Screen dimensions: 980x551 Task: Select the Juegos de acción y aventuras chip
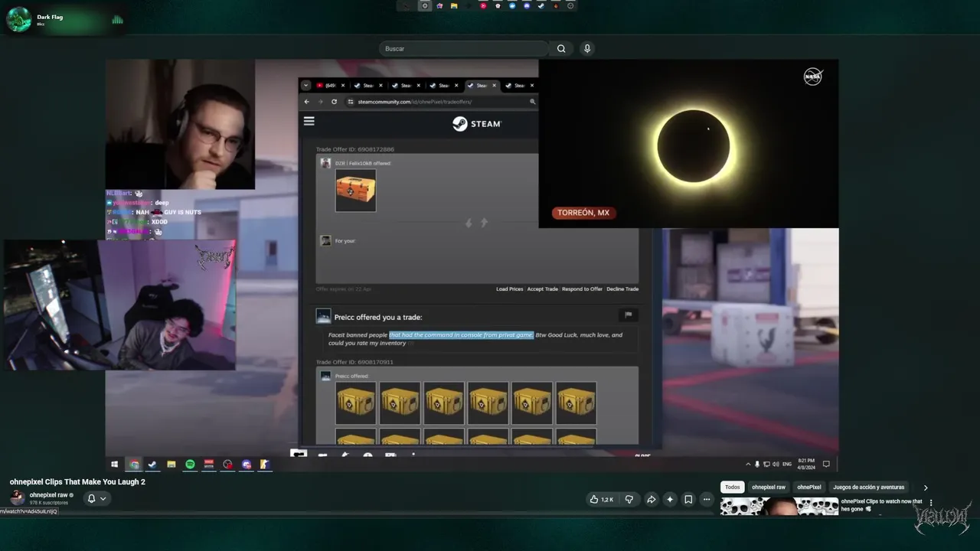(869, 487)
